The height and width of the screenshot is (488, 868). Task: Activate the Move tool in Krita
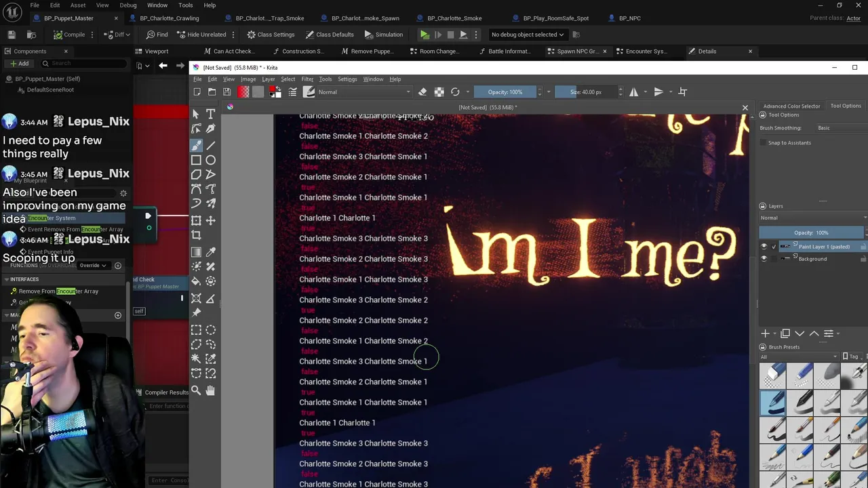point(211,220)
